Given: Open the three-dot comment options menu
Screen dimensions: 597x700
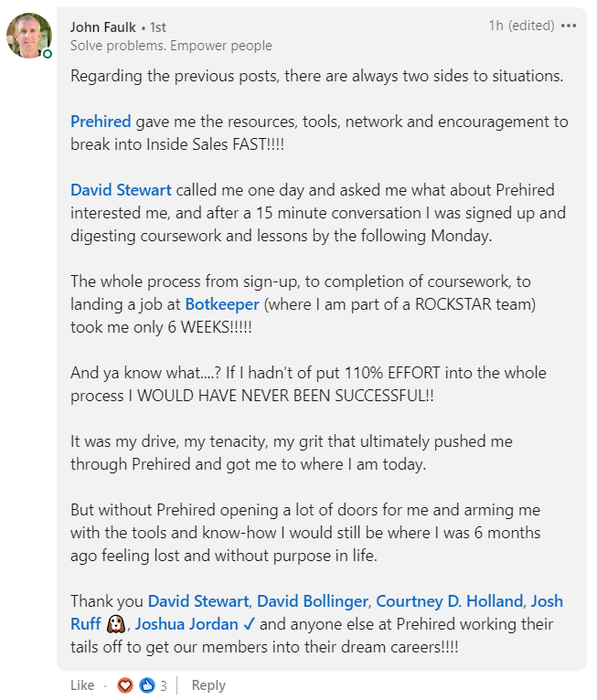Looking at the screenshot, I should tap(569, 26).
